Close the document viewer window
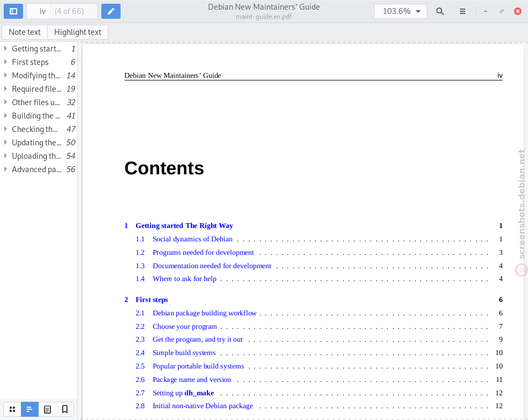Screen dimensions: 528x420 518,11
